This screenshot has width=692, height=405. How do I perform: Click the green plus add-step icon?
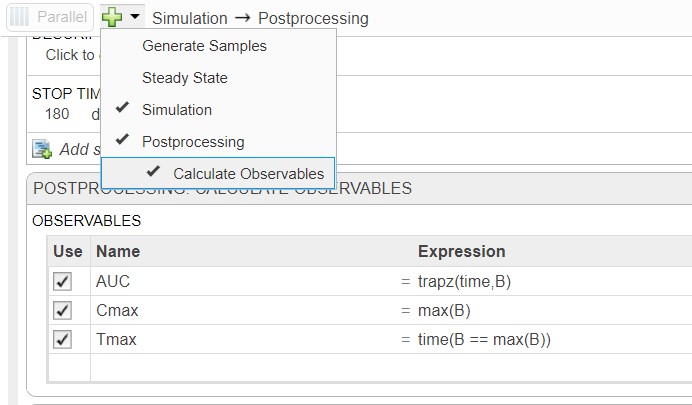click(x=112, y=17)
